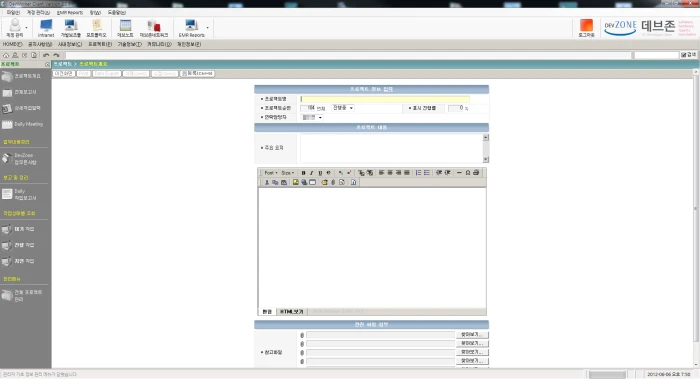Click the print icon in editor toolbar

(x=476, y=173)
